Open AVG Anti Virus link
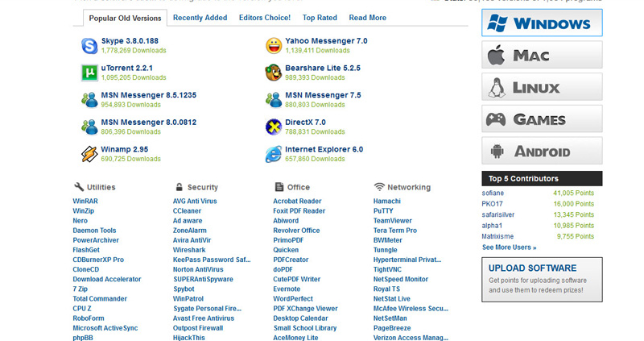This screenshot has height=341, width=644. click(x=195, y=202)
